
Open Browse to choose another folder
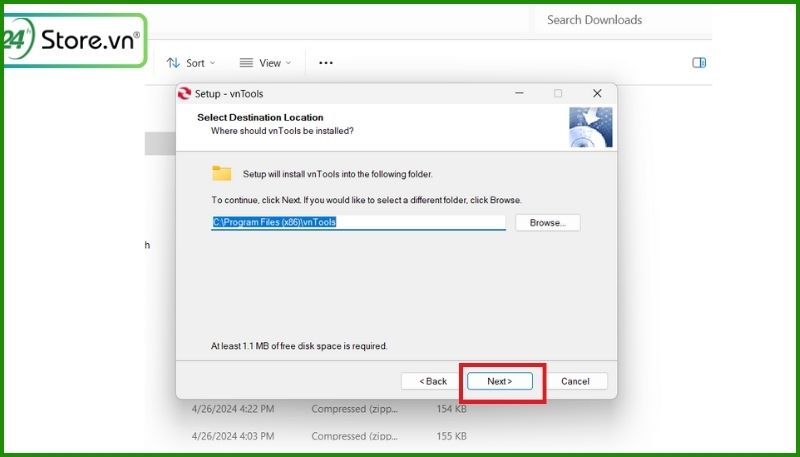point(547,223)
